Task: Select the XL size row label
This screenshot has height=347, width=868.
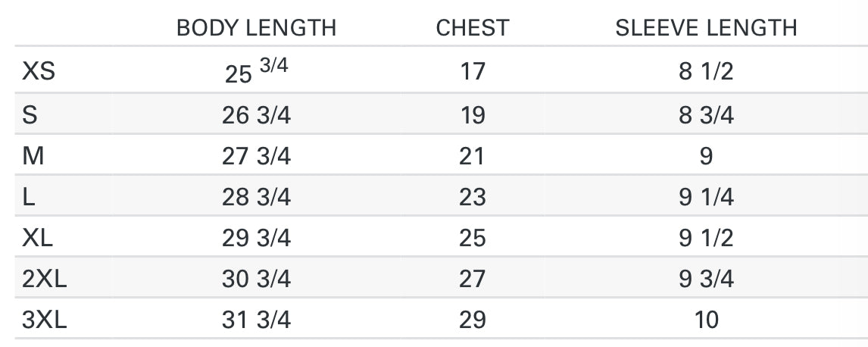Action: 38,238
